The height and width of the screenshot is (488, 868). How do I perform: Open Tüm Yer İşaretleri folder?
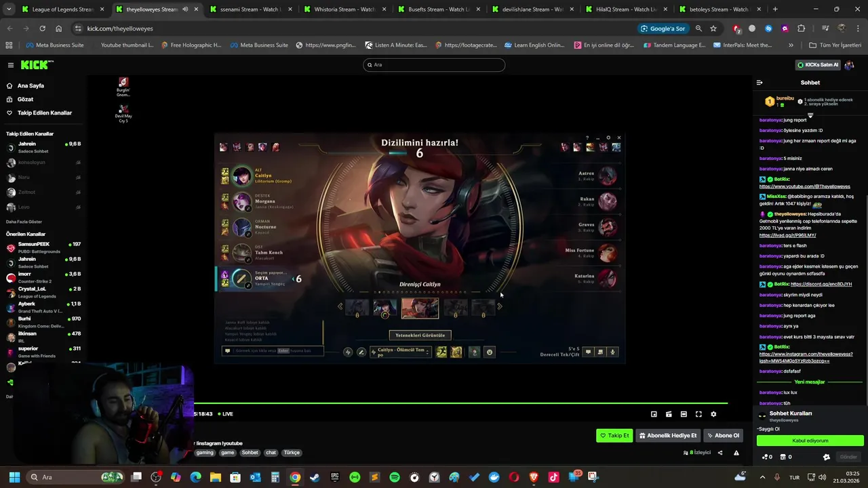[835, 45]
